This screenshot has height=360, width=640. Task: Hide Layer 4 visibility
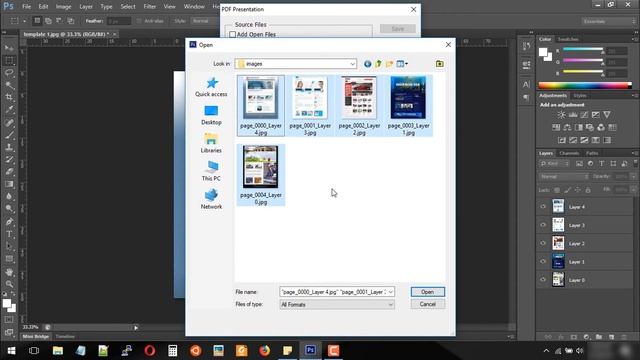click(x=543, y=207)
